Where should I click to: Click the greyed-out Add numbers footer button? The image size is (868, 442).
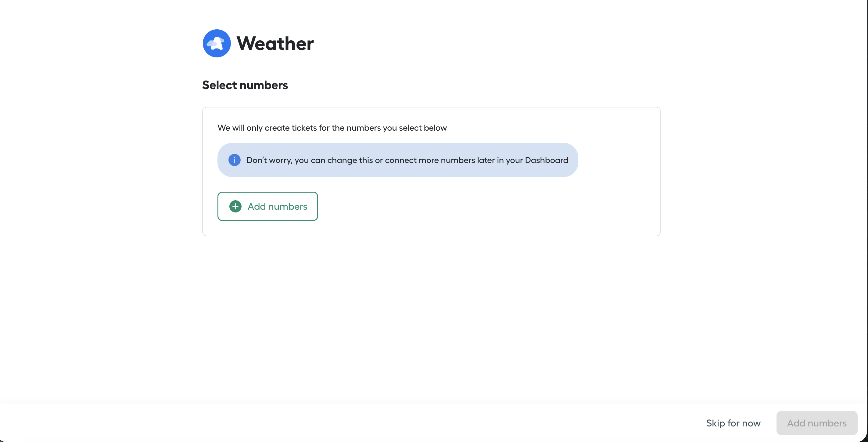tap(817, 423)
